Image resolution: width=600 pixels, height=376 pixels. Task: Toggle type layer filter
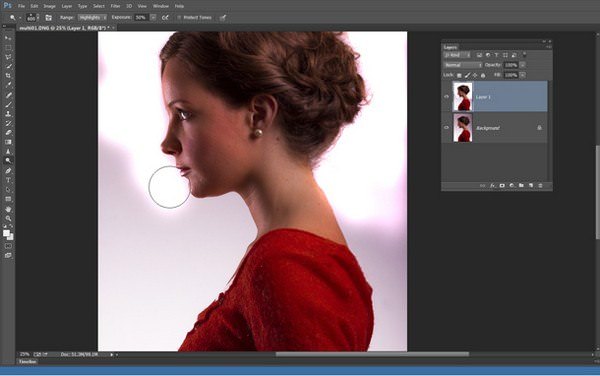(x=497, y=55)
